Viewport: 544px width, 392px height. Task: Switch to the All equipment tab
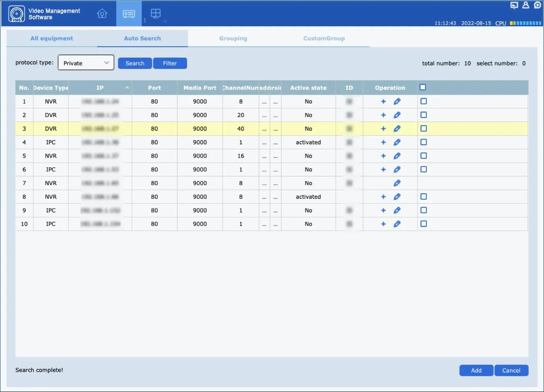(52, 39)
